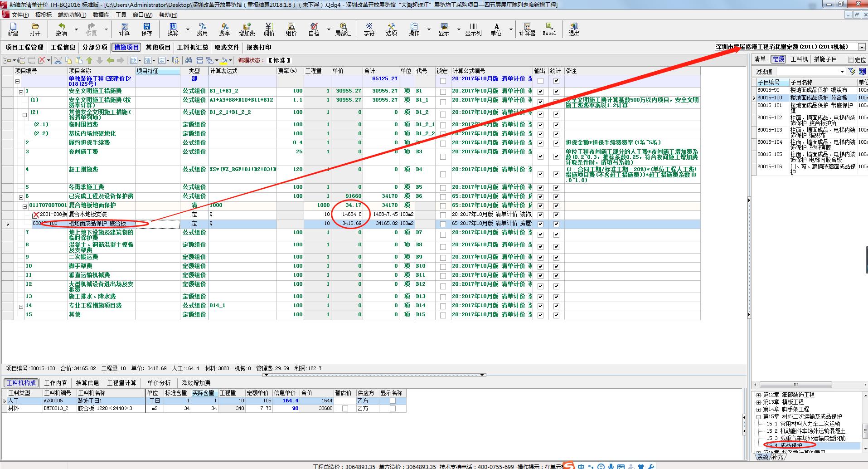Run 计算 (Calculate) from the toolbar
The height and width of the screenshot is (469, 868).
point(124,29)
